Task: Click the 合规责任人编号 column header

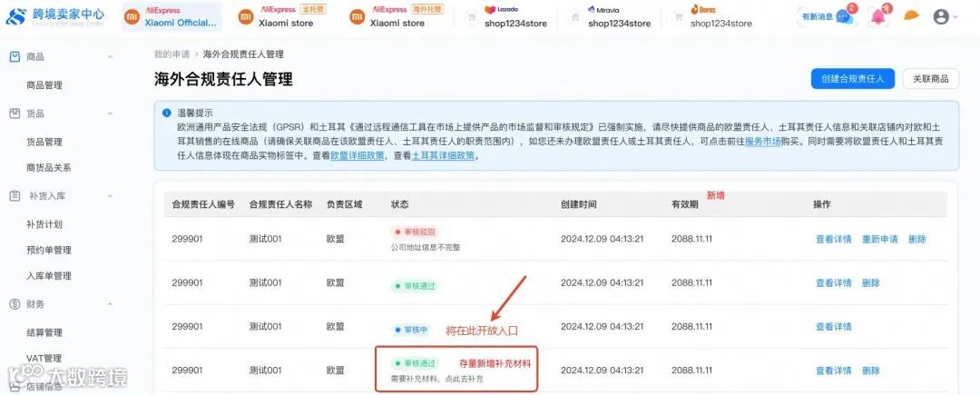Action: (x=204, y=204)
